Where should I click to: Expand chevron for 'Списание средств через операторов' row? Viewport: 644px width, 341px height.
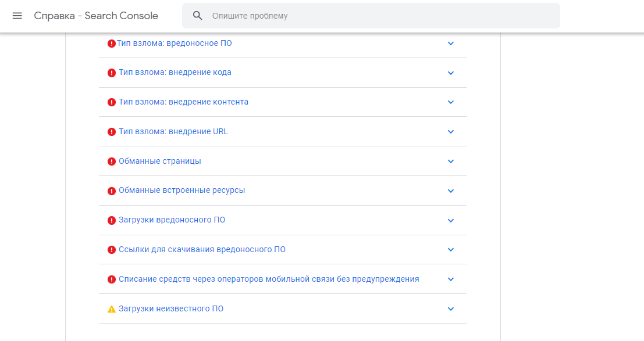click(x=450, y=279)
